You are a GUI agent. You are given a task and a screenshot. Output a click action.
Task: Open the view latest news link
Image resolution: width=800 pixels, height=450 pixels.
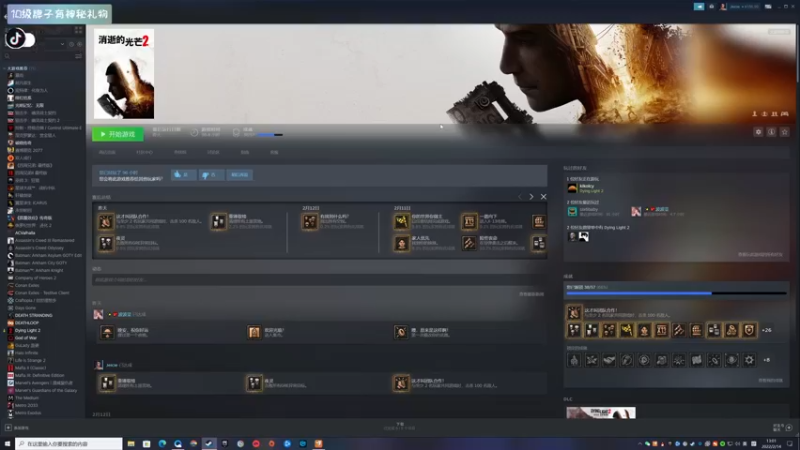click(x=531, y=294)
